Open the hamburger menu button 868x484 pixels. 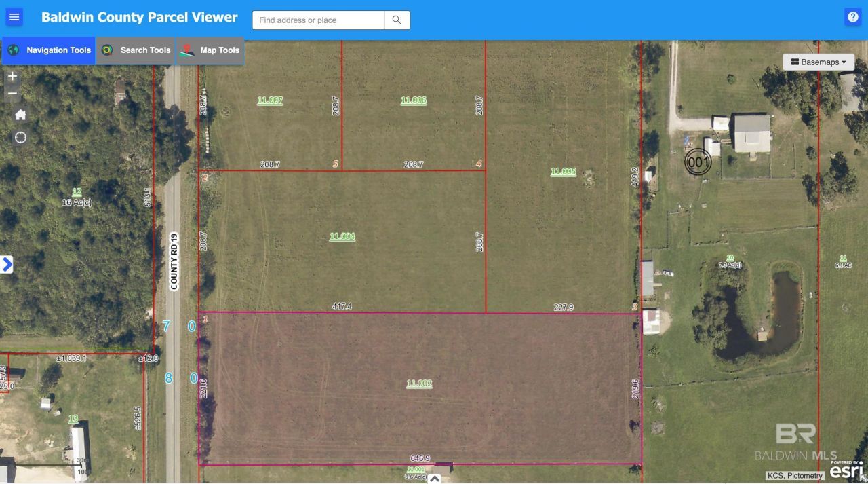point(14,18)
